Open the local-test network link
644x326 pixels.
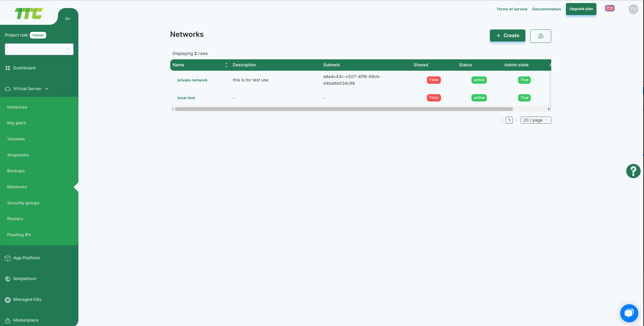coord(186,98)
